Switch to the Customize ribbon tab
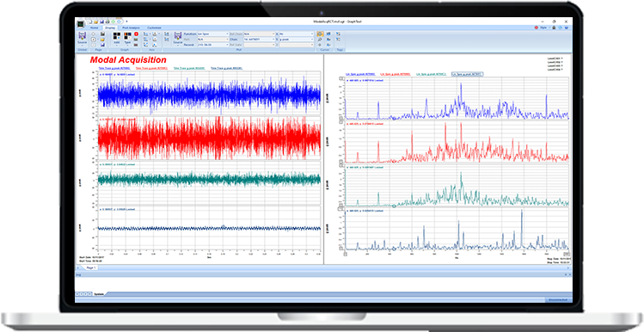Screen dimensions: 644x332 [155, 28]
